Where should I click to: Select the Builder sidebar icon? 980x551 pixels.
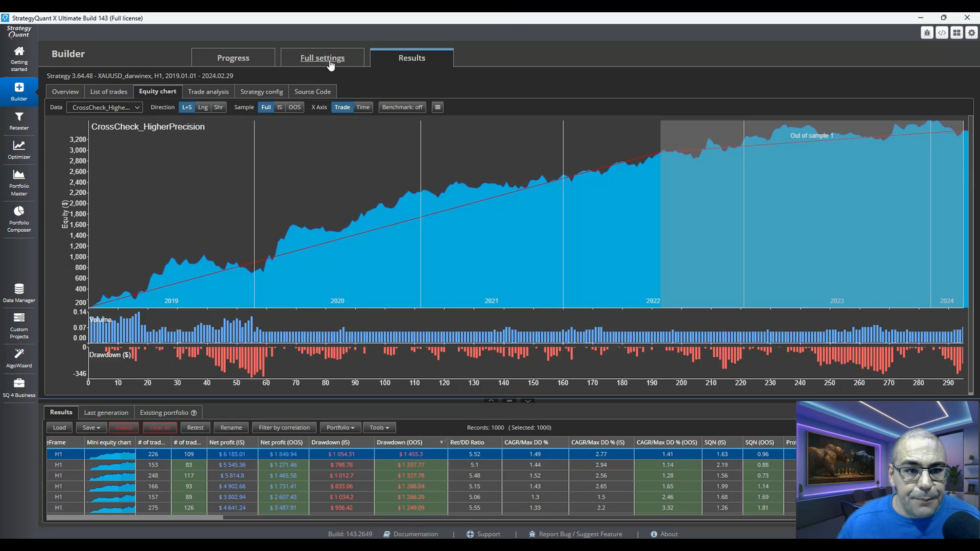click(x=19, y=91)
